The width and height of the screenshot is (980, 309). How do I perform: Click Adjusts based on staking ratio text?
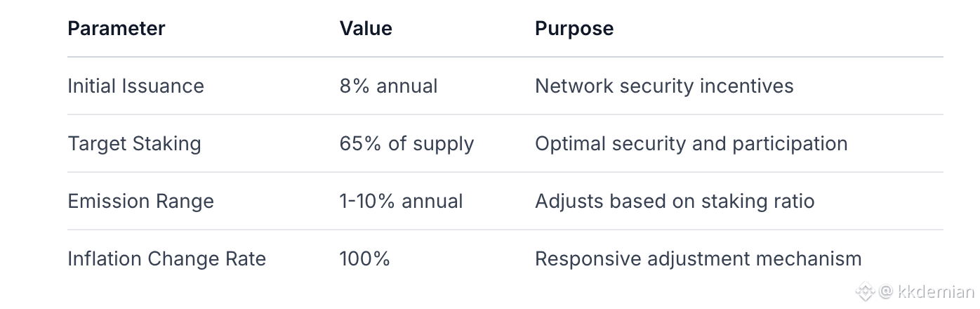point(675,201)
